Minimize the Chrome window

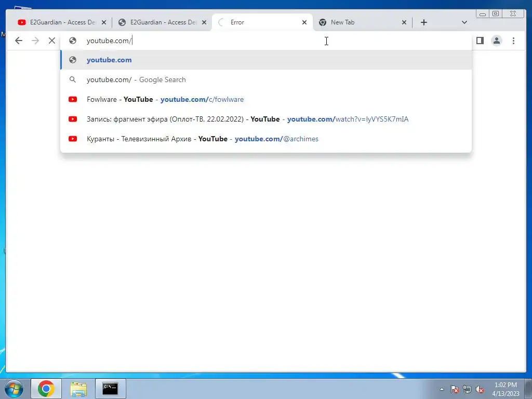(x=483, y=14)
